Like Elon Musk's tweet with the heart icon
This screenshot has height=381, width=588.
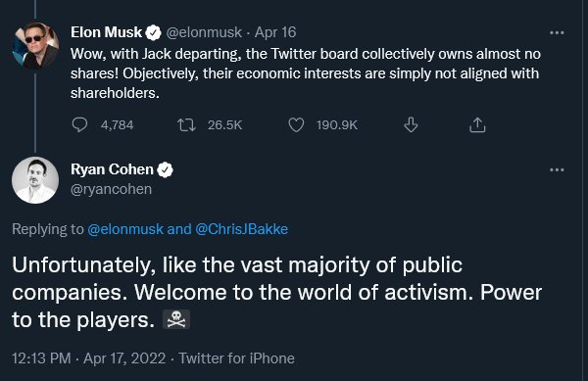[x=296, y=124]
